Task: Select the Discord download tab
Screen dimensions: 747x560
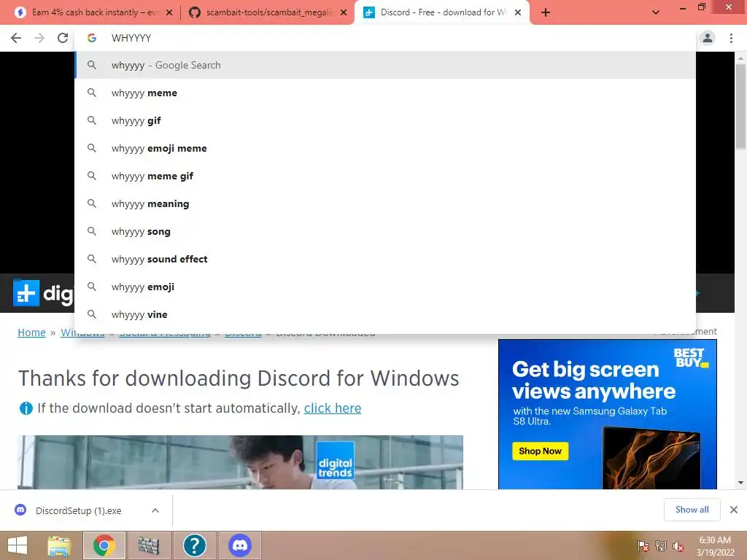Action: pos(442,12)
